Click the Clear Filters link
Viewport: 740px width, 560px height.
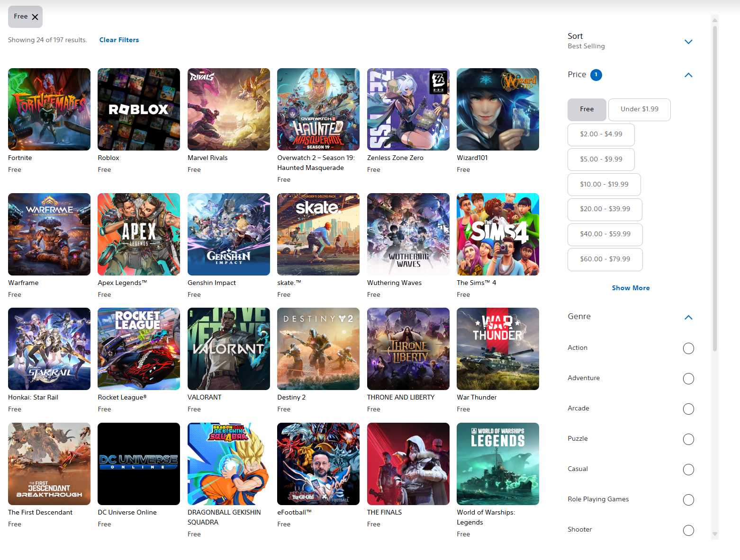tap(119, 40)
